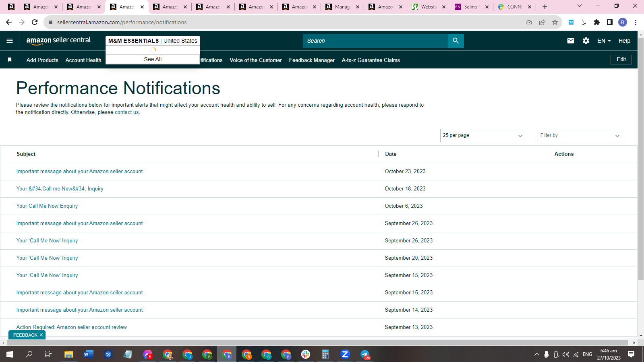Click the system volume icon
Viewport: 644px width, 362px height.
(x=566, y=354)
